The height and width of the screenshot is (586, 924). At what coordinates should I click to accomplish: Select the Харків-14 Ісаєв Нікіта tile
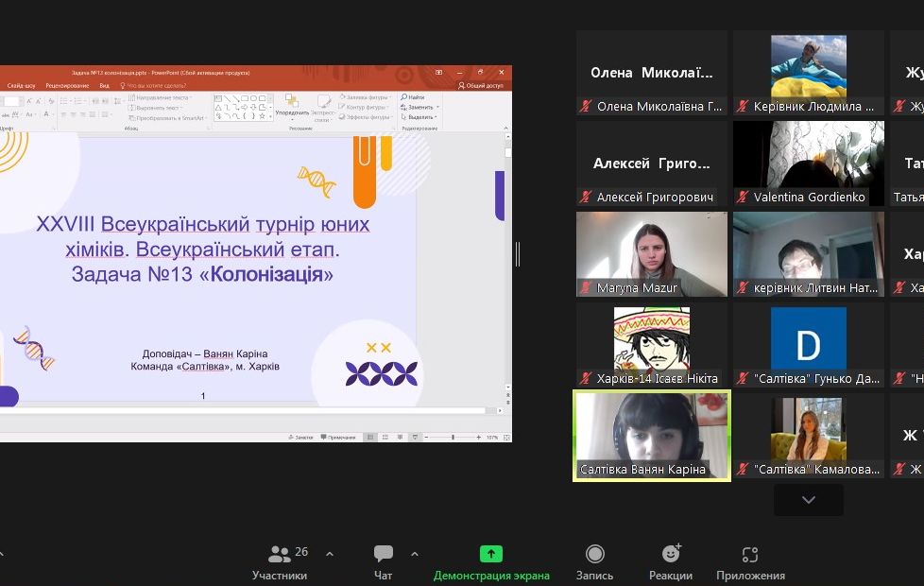[x=652, y=345]
